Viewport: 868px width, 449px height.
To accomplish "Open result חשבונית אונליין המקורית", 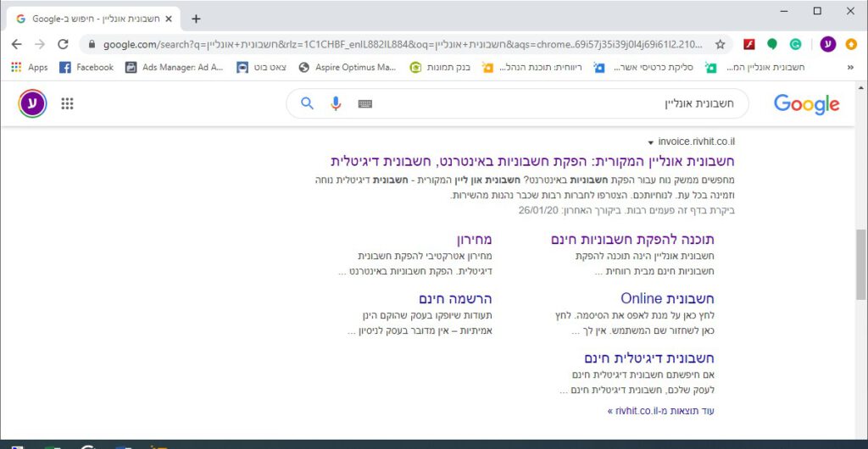I will point(532,162).
